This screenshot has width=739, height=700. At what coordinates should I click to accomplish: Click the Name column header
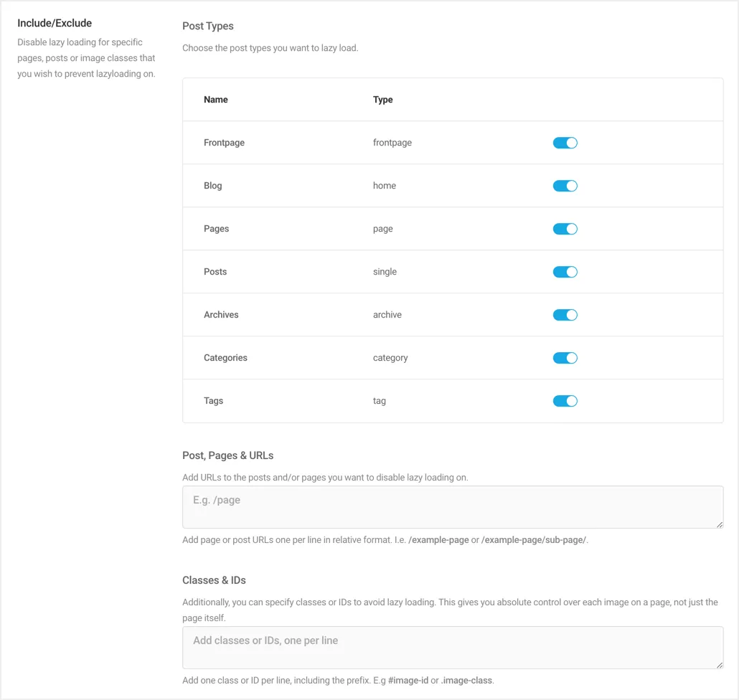coord(215,99)
